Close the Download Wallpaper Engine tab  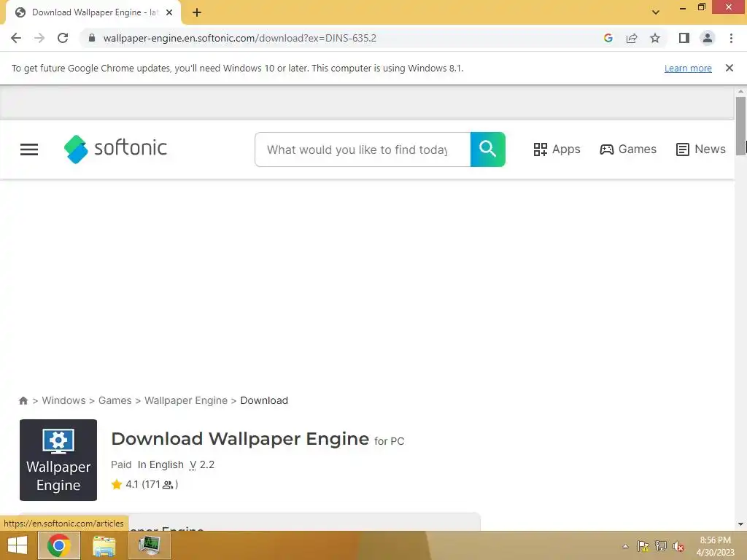(x=169, y=12)
